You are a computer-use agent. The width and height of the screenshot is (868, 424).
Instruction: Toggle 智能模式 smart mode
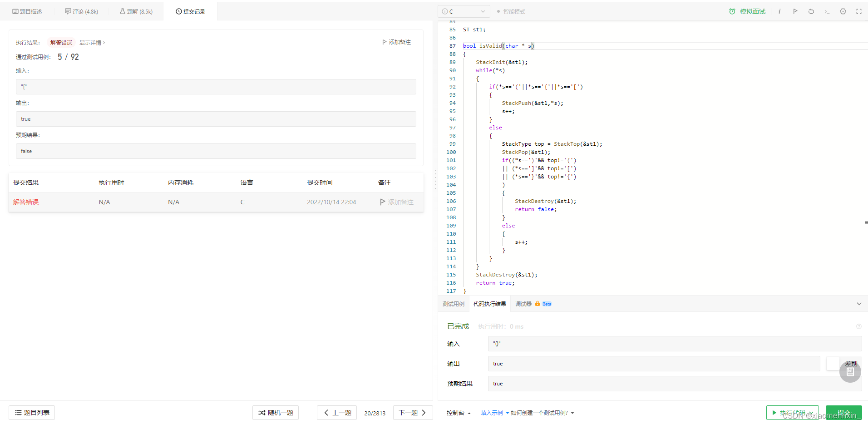[511, 11]
